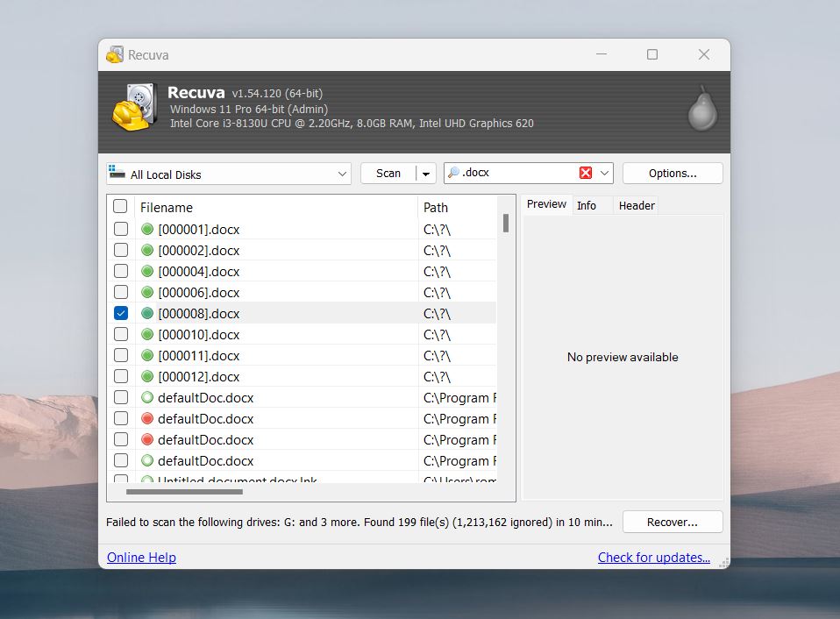Check the box for [000010].docx
This screenshot has height=619, width=840.
point(121,334)
